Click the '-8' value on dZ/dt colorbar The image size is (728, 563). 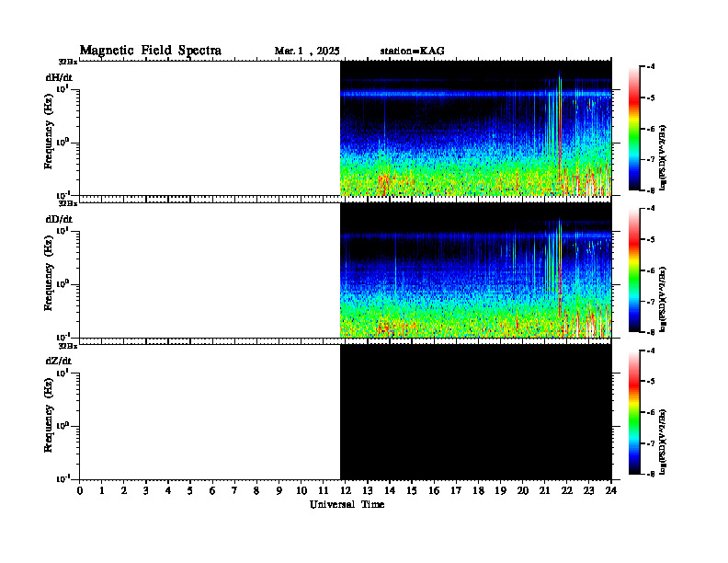pyautogui.click(x=651, y=474)
